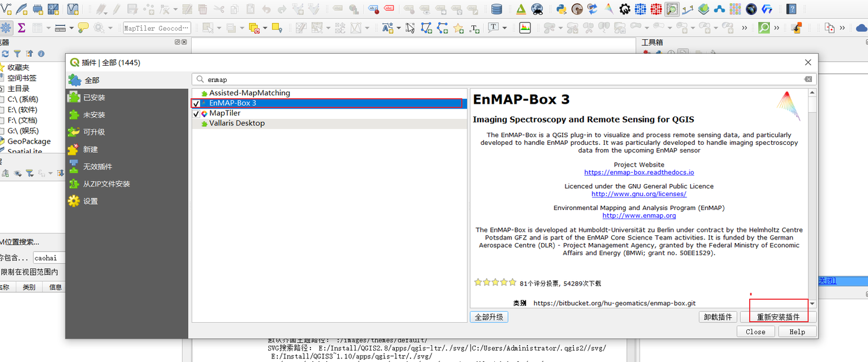Click the EnMAP-Box rainbow prism toolbar icon
Viewport: 868px width, 362px height.
pos(609,9)
